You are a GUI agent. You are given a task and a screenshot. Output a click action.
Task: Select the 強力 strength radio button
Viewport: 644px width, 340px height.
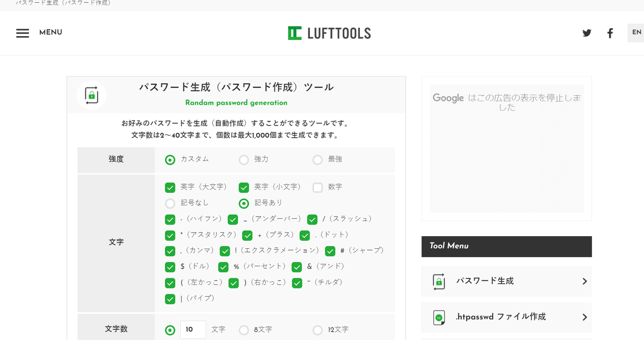tap(244, 160)
